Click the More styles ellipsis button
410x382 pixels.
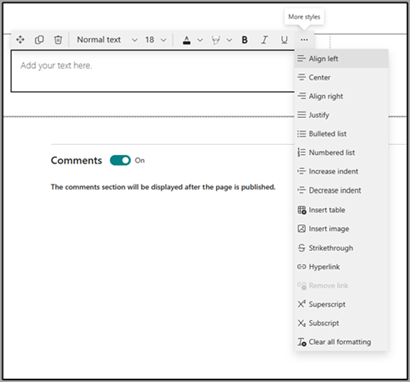tap(304, 40)
